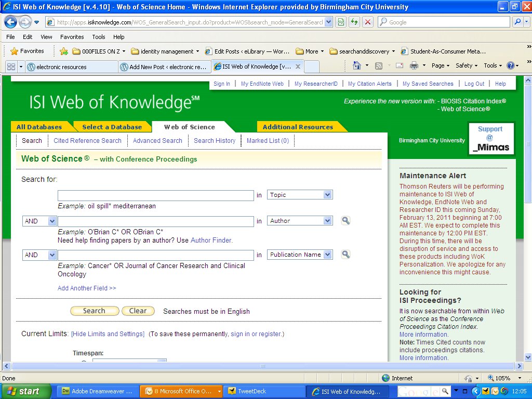The width and height of the screenshot is (532, 399).
Task: Switch to the Cited Reference Search tab
Action: [x=87, y=140]
